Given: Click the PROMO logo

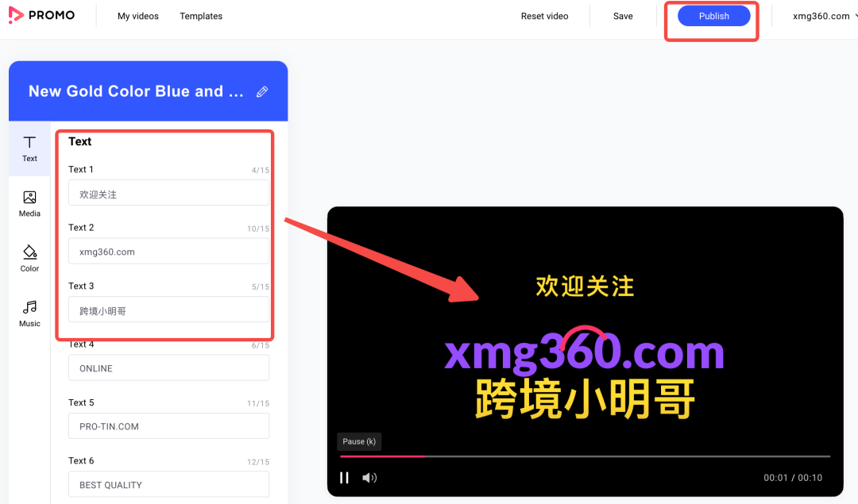Looking at the screenshot, I should click(41, 15).
